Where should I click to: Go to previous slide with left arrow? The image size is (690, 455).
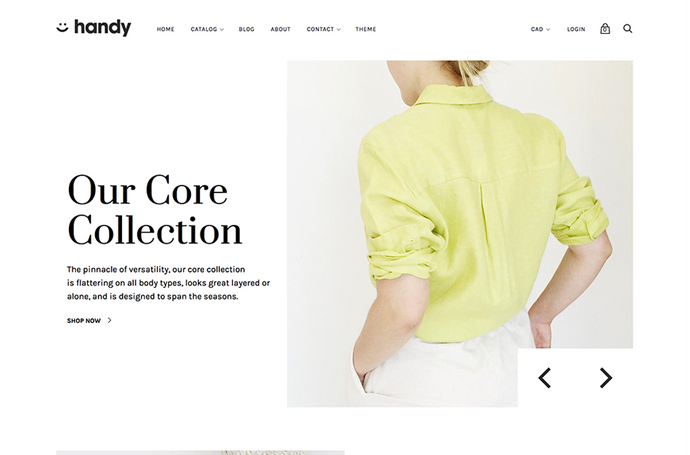(545, 378)
